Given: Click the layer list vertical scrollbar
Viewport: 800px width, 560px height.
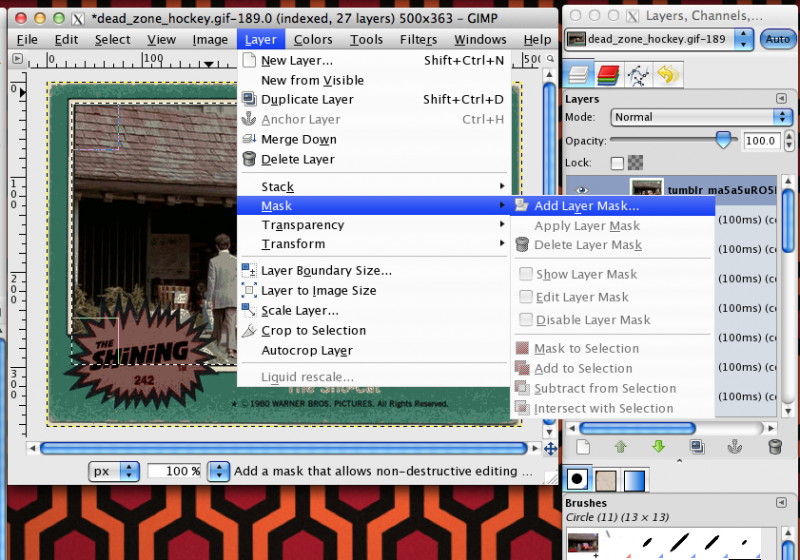Looking at the screenshot, I should tap(788, 219).
